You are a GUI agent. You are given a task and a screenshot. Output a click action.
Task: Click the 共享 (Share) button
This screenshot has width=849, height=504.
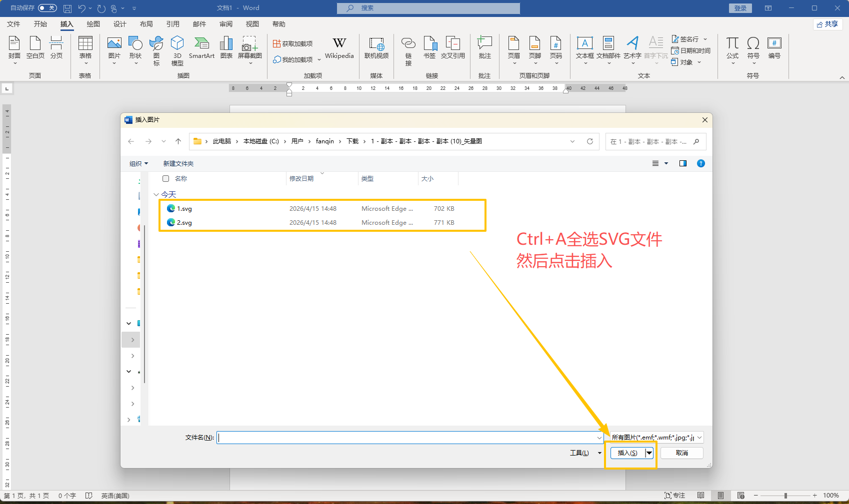pyautogui.click(x=827, y=24)
